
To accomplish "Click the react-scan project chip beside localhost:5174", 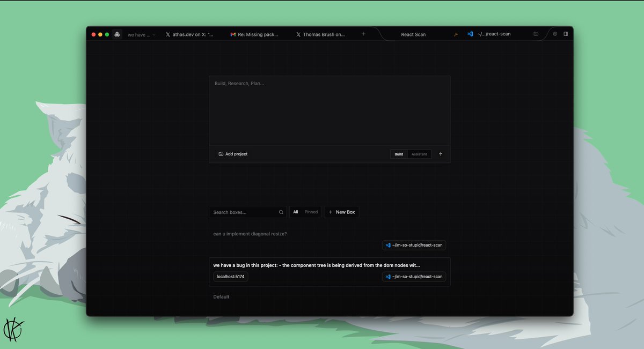I will (x=414, y=277).
